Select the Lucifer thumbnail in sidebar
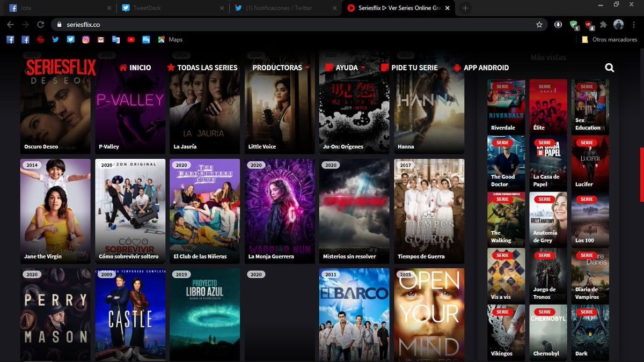644x362 pixels. (590, 163)
